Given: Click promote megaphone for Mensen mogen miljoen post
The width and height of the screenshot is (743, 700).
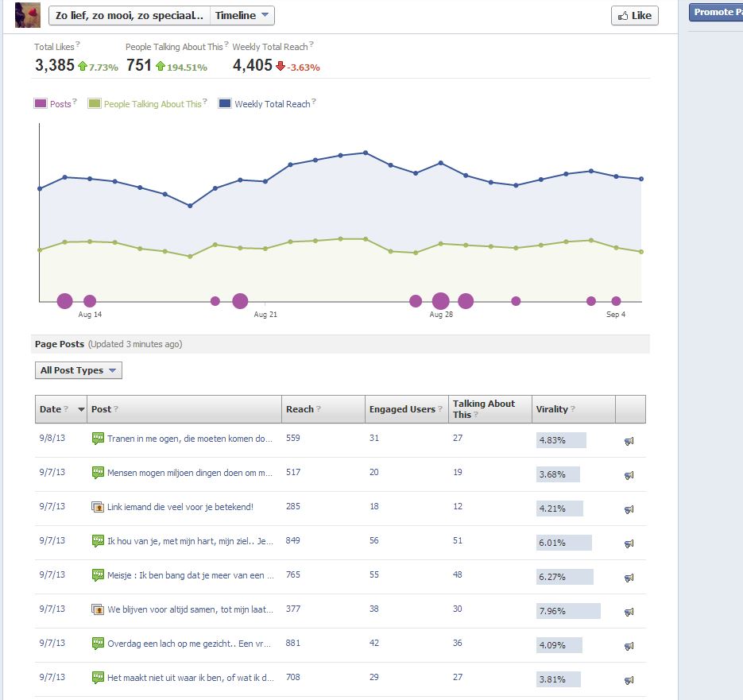Looking at the screenshot, I should [x=629, y=475].
